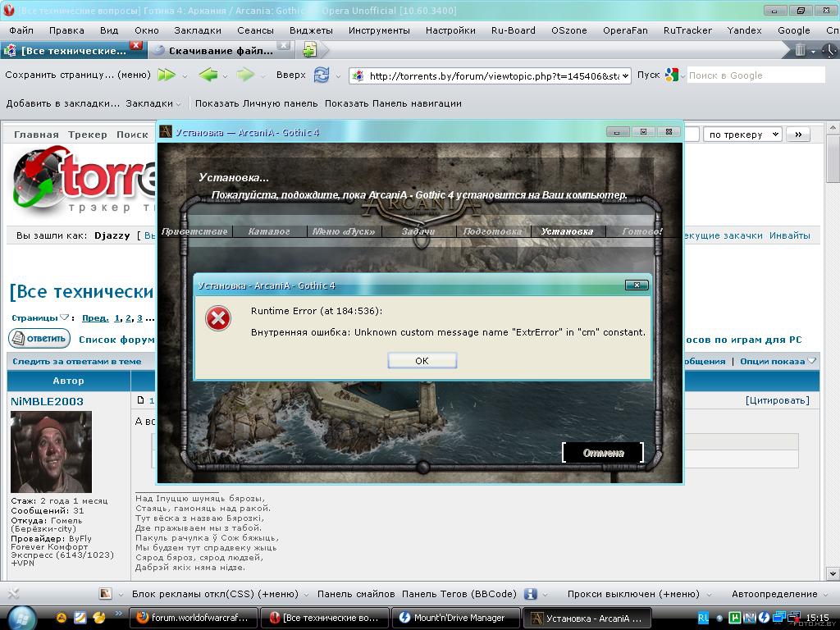This screenshot has width=840, height=630.
Task: Open the Виджеты menu
Action: click(x=311, y=30)
